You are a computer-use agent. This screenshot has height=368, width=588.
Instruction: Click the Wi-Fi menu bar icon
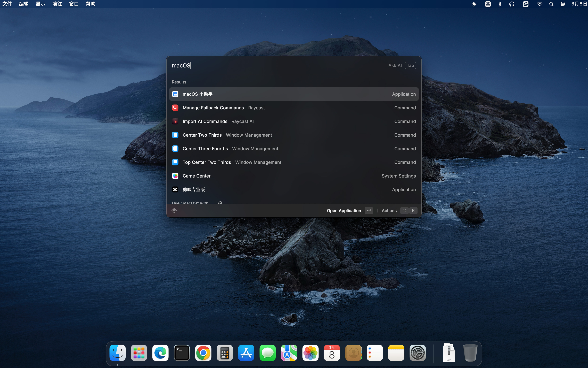click(540, 4)
